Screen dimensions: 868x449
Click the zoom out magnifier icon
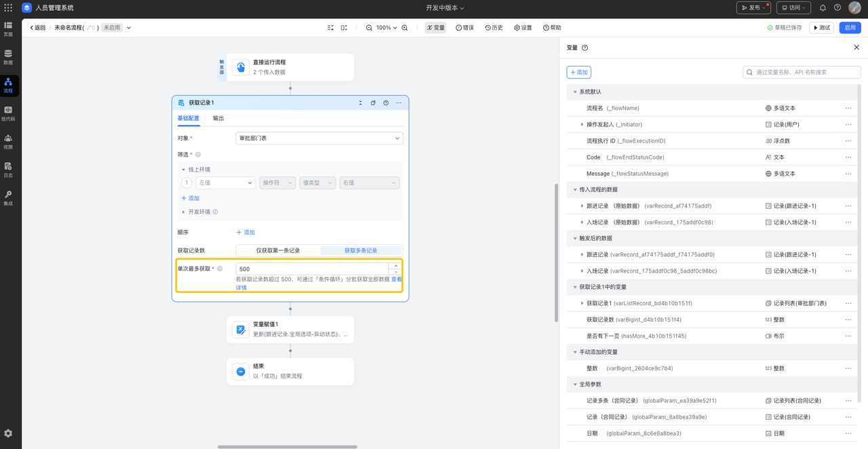pyautogui.click(x=369, y=28)
